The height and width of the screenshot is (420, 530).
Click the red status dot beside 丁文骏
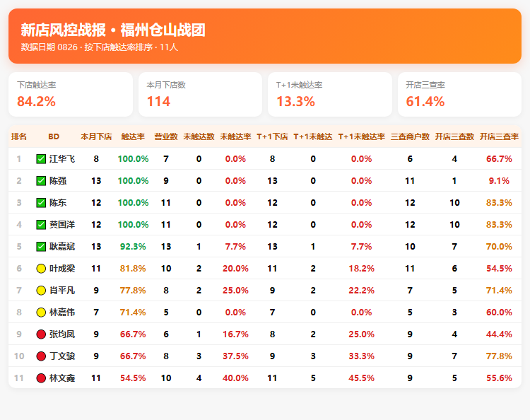pos(41,356)
